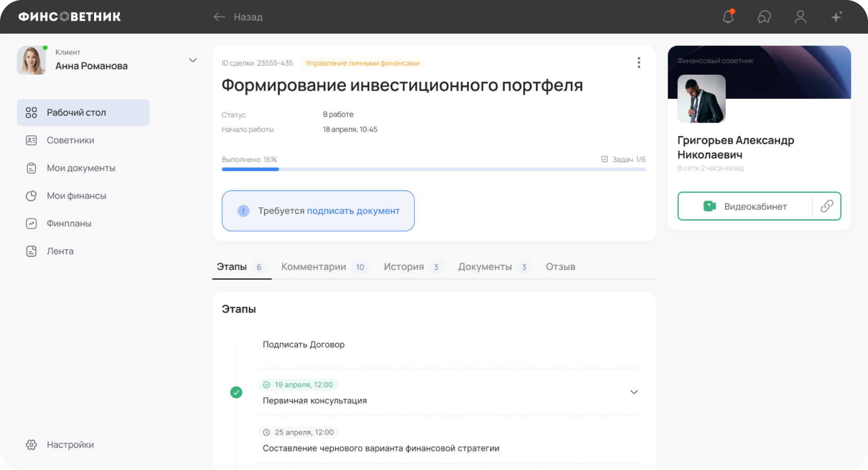
Task: Open the notifications bell icon
Action: pyautogui.click(x=728, y=17)
